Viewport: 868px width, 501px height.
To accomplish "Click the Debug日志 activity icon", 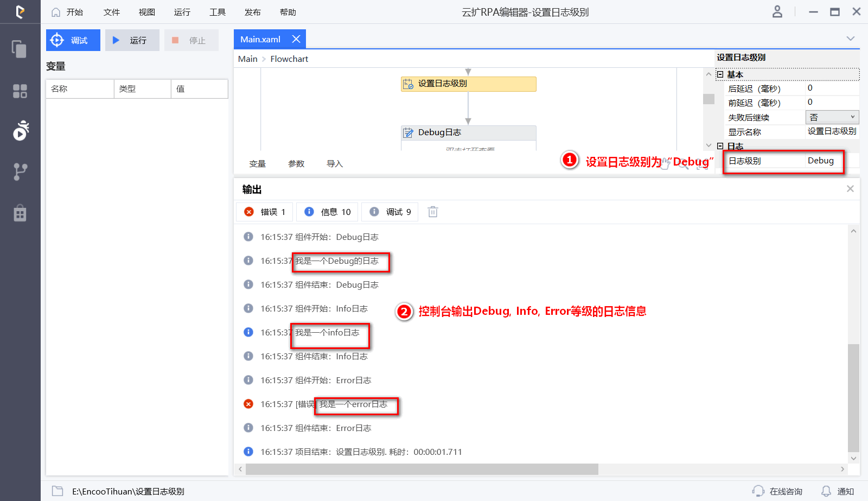I will click(408, 132).
